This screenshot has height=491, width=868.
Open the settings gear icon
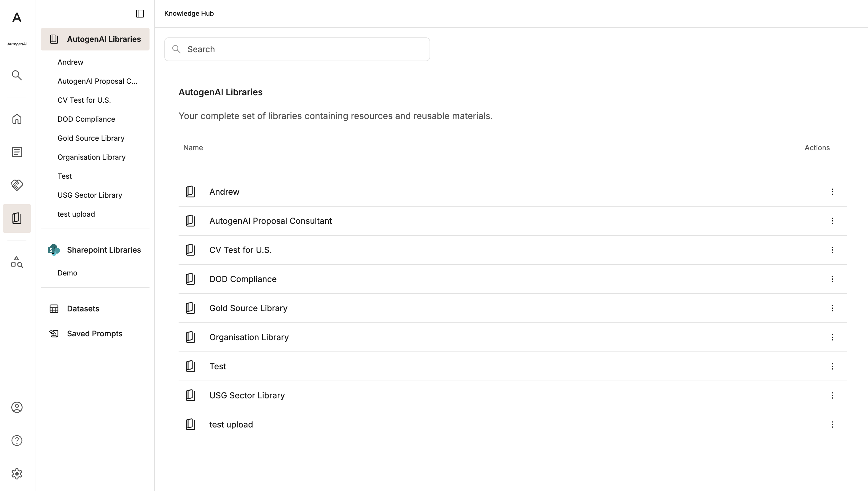17,474
